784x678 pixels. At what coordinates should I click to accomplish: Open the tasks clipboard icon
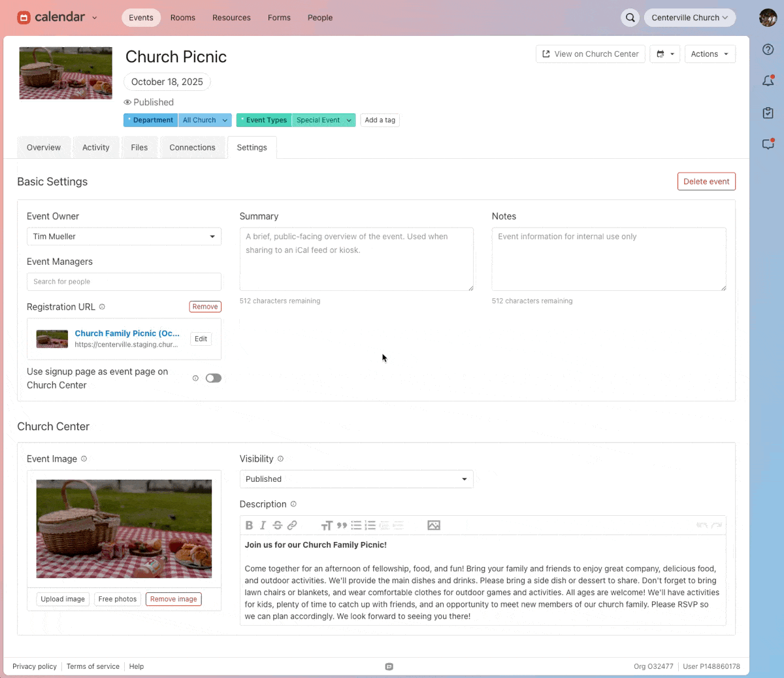768,112
